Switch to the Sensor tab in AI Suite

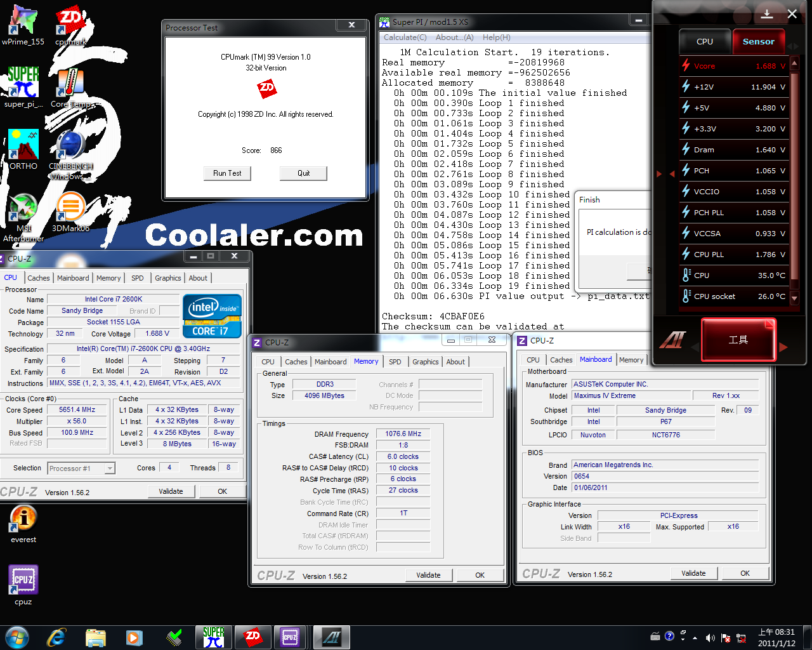758,41
